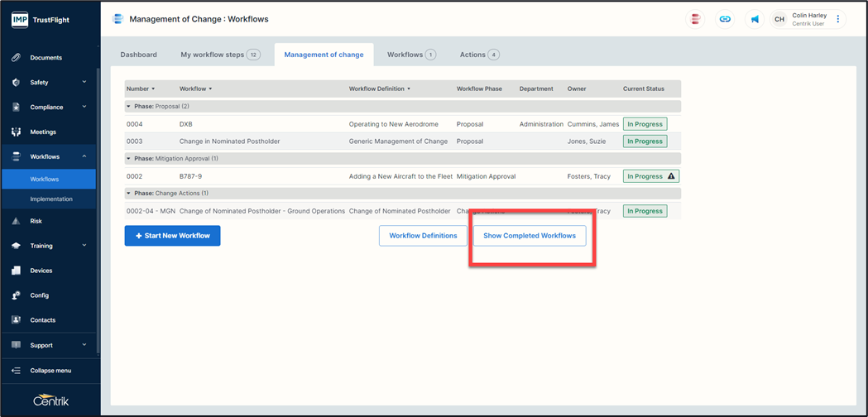The width and height of the screenshot is (868, 417).
Task: Click the red stacked workflow icon in header
Action: tap(696, 19)
